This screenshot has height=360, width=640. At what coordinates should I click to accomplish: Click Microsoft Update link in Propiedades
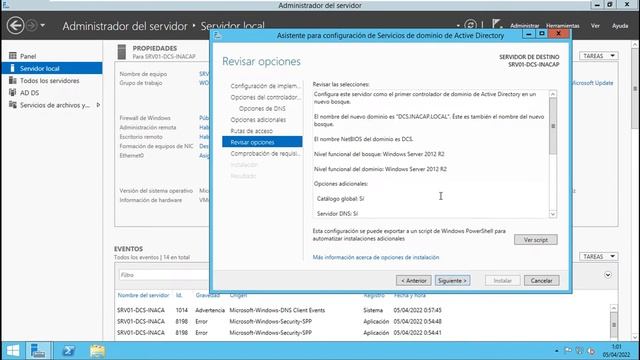[x=592, y=83]
